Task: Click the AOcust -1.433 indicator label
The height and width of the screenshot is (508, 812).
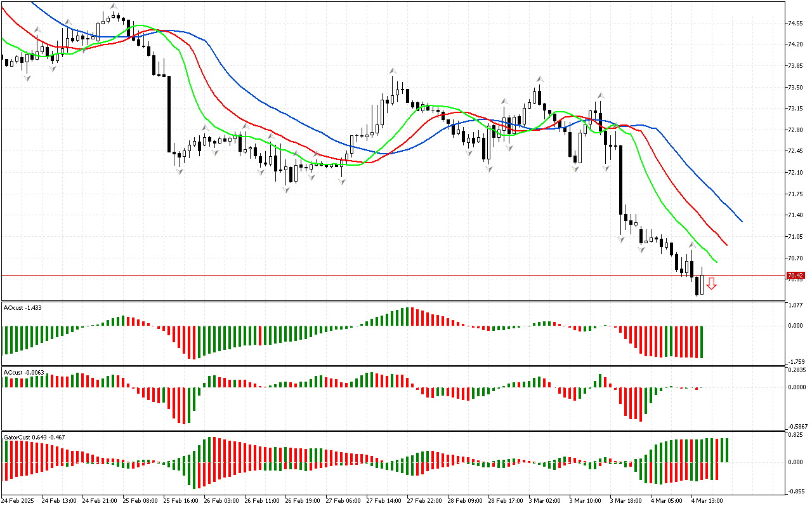Action: pos(22,307)
